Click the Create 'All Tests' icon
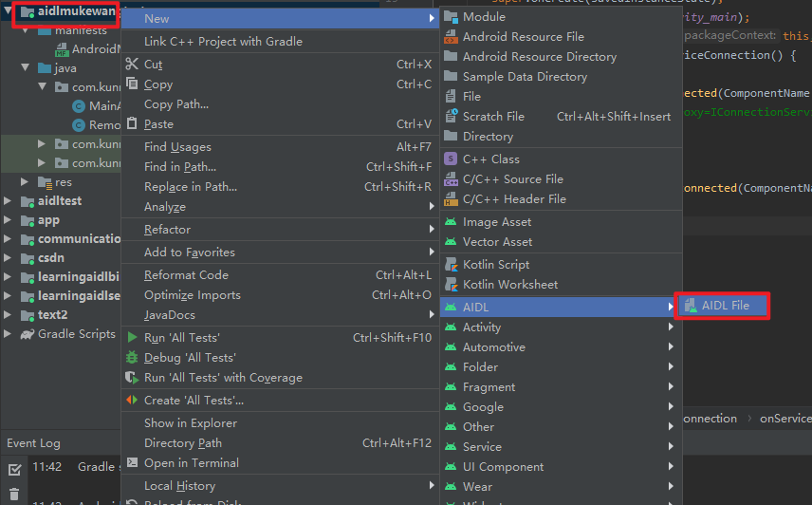Screen dimensions: 812x505 click(x=132, y=400)
